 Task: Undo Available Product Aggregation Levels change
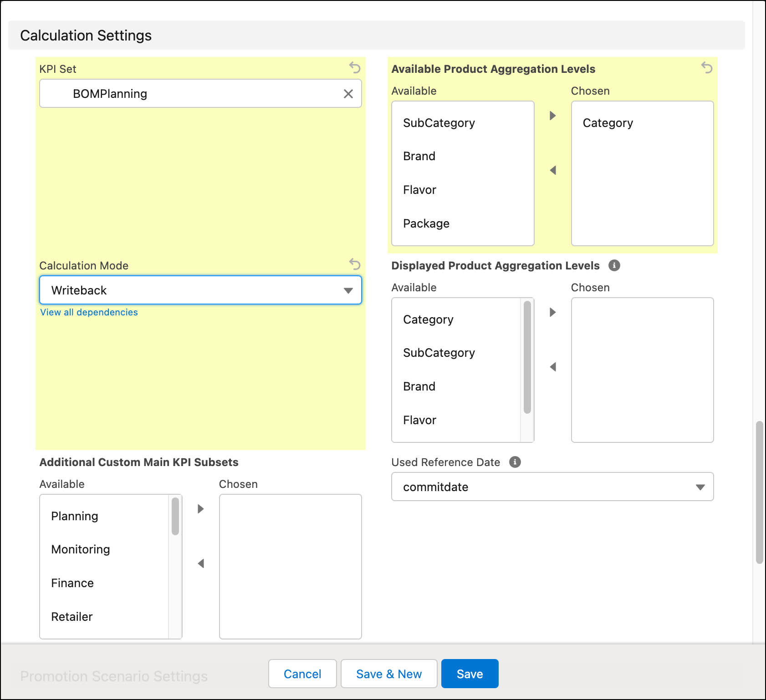707,68
